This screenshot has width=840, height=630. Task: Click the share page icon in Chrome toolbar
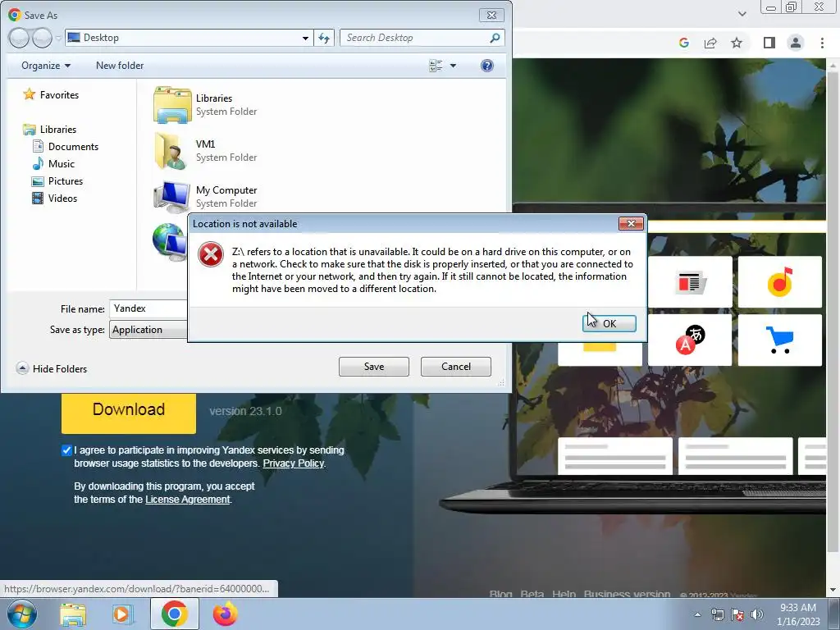[x=710, y=43]
